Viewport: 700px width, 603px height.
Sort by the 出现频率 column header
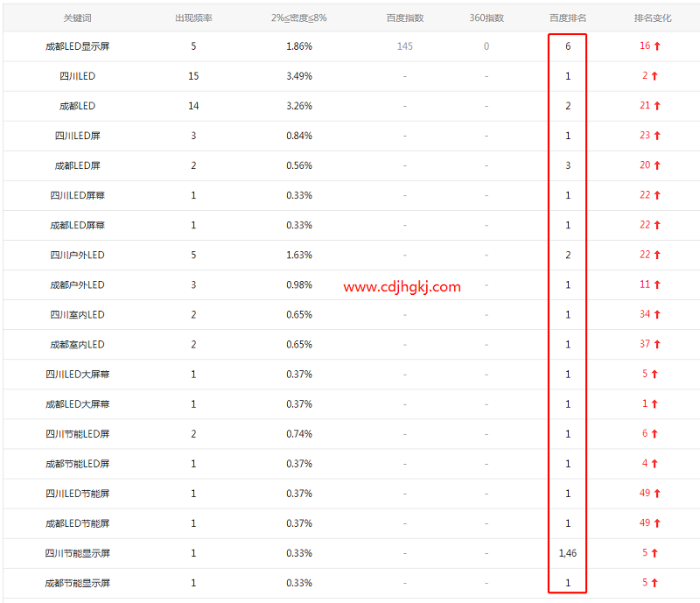click(193, 18)
